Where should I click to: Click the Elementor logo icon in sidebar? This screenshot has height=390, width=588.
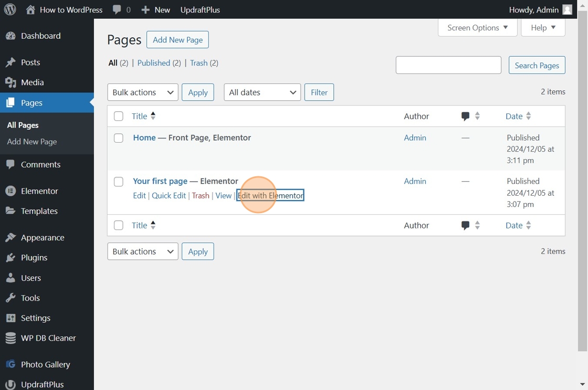(10, 191)
